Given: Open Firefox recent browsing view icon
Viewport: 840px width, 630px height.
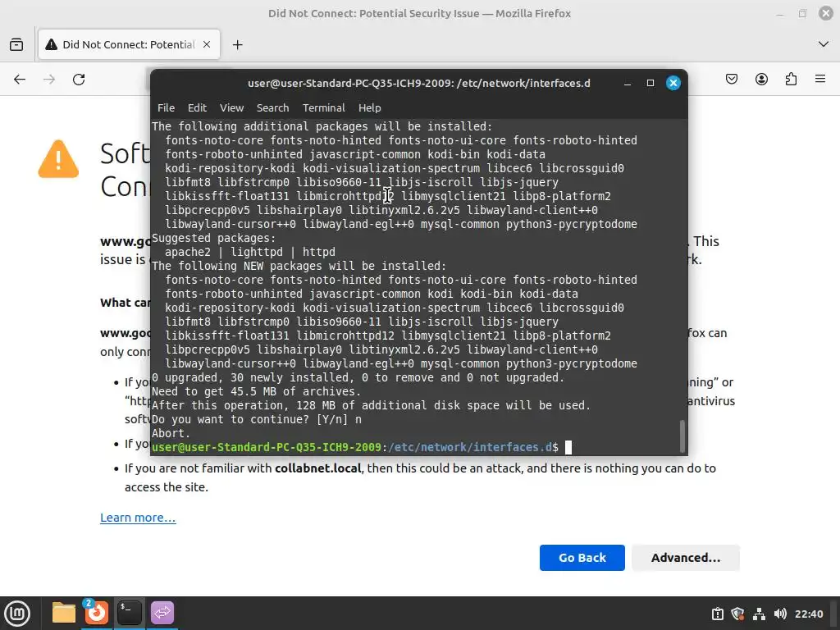Looking at the screenshot, I should pos(16,44).
